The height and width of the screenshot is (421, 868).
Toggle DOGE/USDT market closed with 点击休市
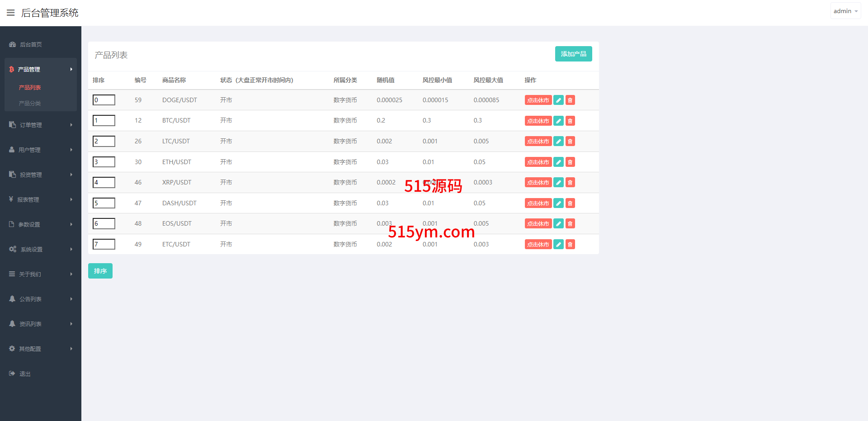tap(538, 100)
